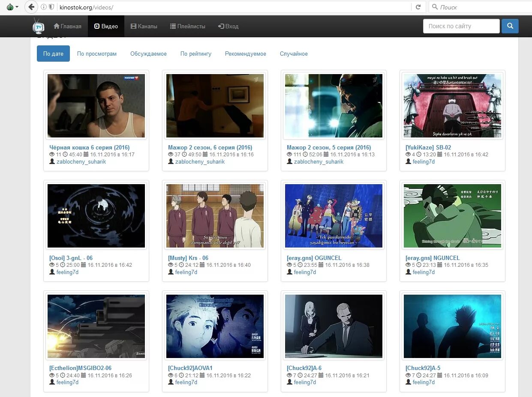Click the Kinostok TV logo

click(39, 26)
